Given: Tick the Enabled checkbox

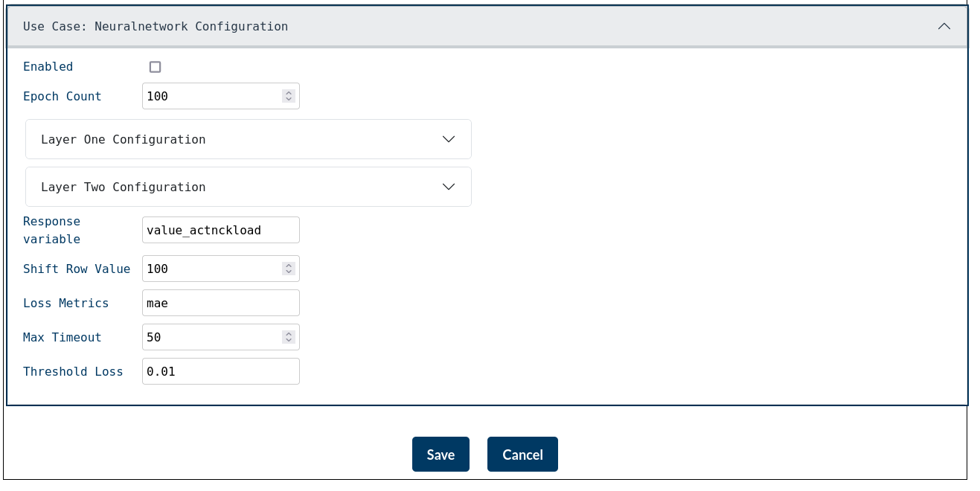Looking at the screenshot, I should tap(155, 67).
